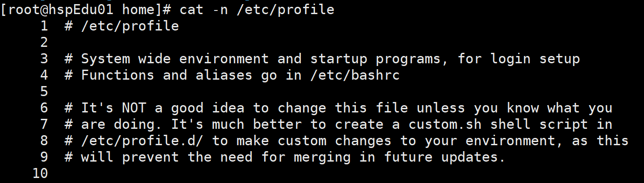Click line number 6

pos(44,108)
